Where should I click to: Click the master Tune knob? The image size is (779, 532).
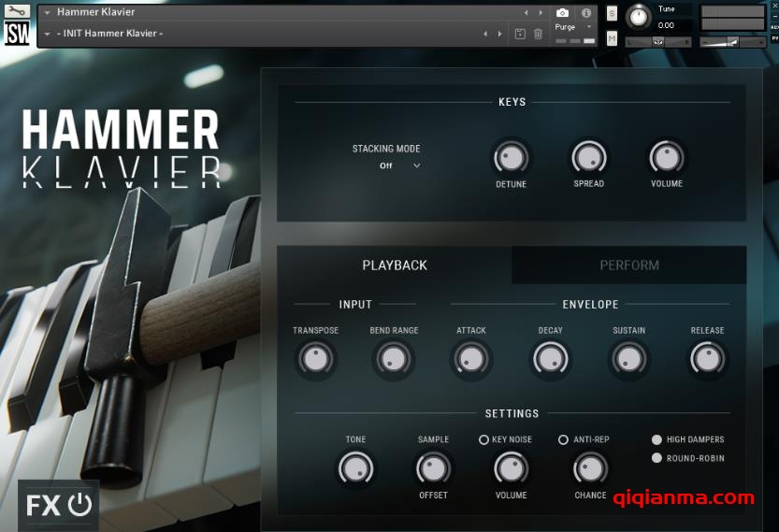point(639,17)
